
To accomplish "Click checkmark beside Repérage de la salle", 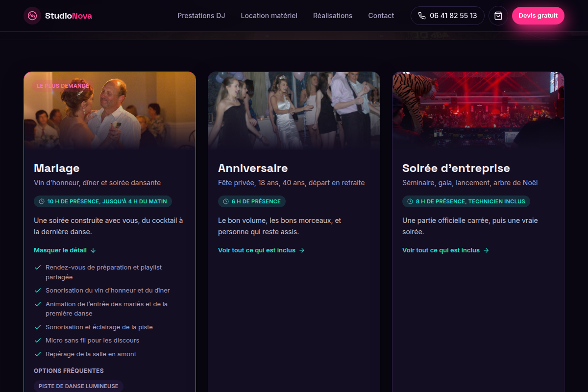I will pyautogui.click(x=37, y=354).
